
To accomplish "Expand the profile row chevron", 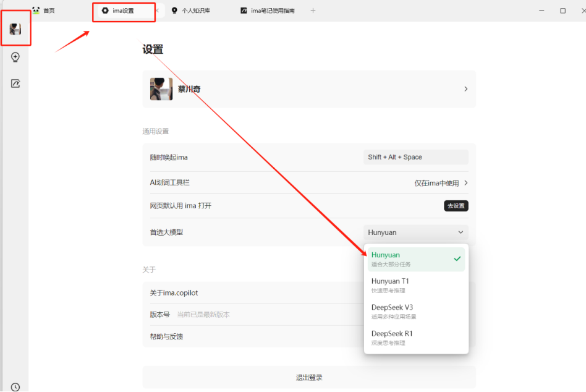I will [465, 89].
